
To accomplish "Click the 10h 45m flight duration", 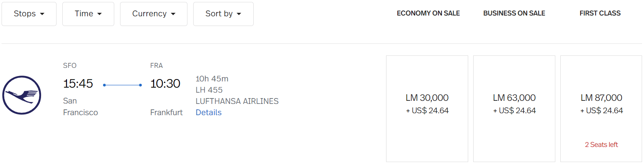I will pyautogui.click(x=212, y=79).
